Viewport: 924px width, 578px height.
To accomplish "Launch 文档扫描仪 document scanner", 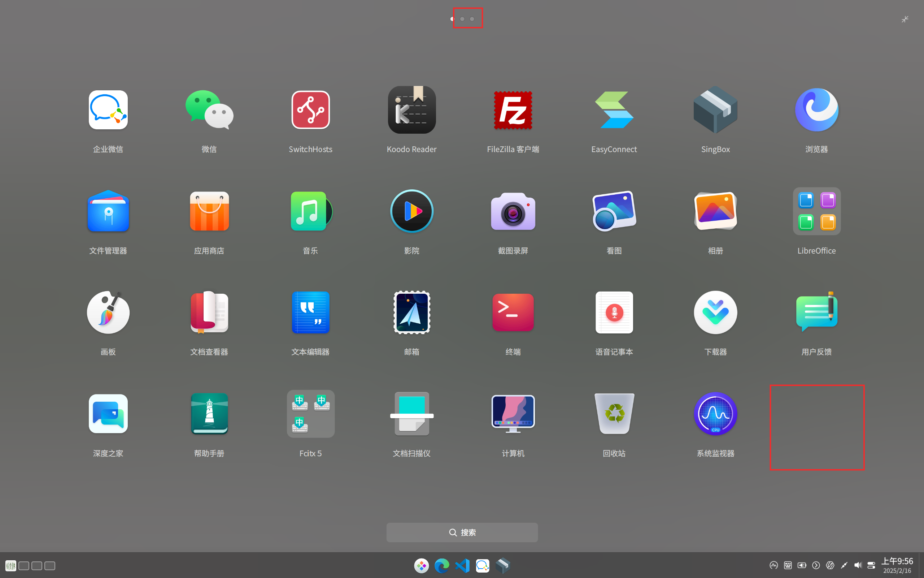I will pos(411,414).
